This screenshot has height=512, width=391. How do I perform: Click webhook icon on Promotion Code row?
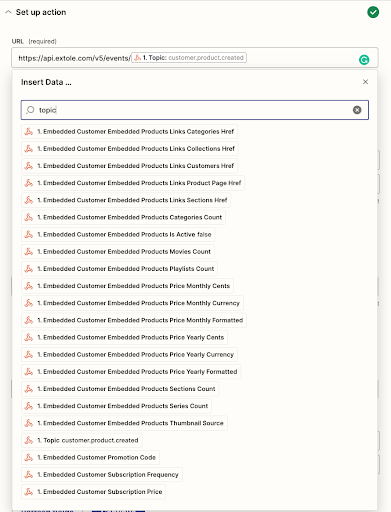pyautogui.click(x=29, y=458)
